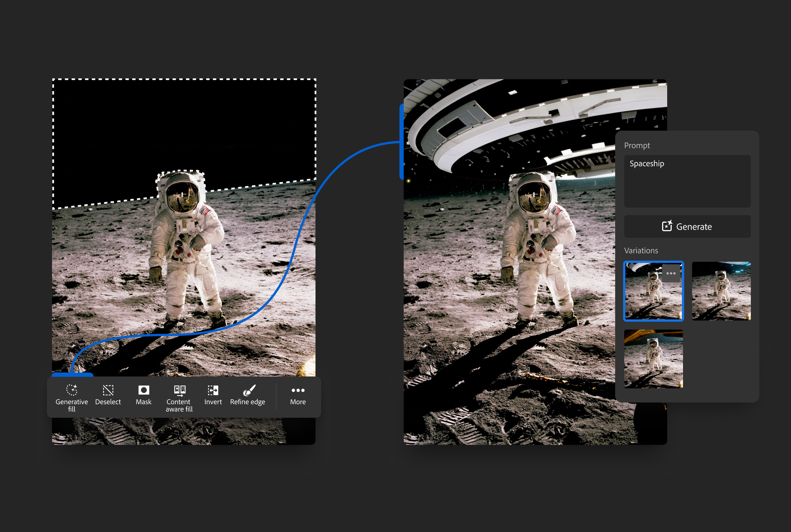Pick the third variation with orange ship
Screen dimensions: 791x532
(653, 359)
